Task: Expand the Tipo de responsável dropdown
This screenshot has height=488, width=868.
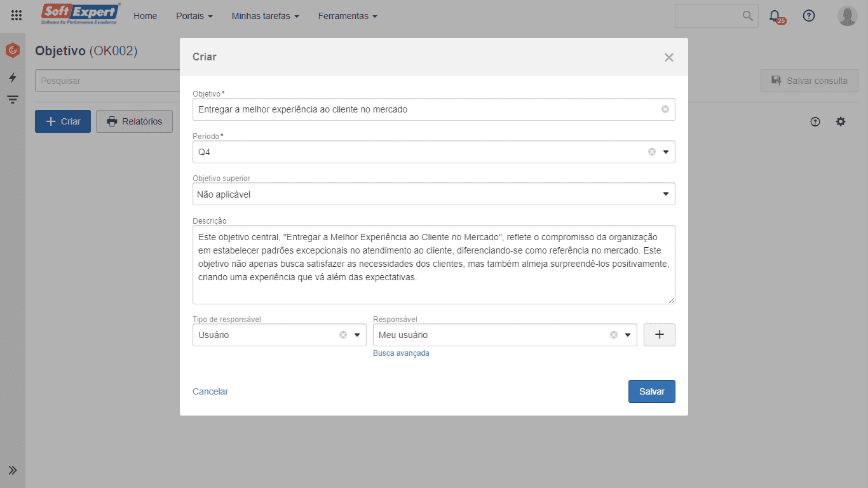Action: pos(356,335)
